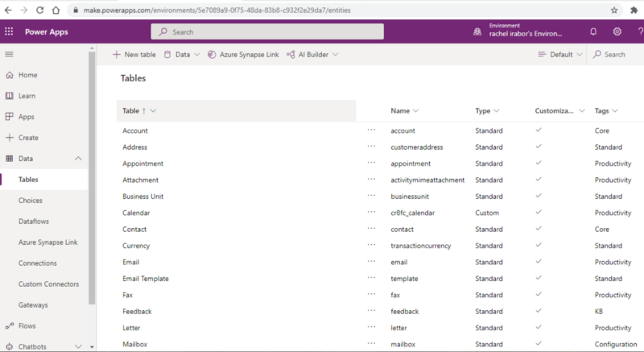Click Azure Synapse Link toolbar button
Screen dimensions: 644x352
(243, 54)
